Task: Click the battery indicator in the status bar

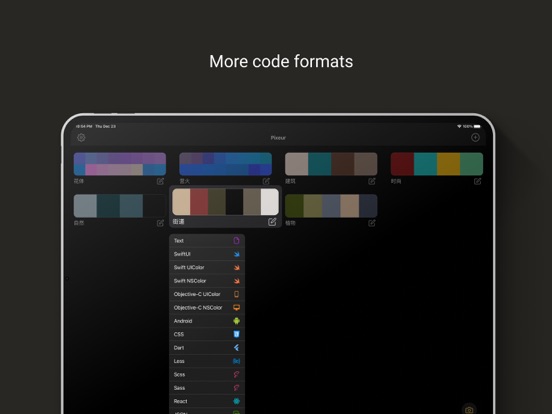Action: (477, 126)
